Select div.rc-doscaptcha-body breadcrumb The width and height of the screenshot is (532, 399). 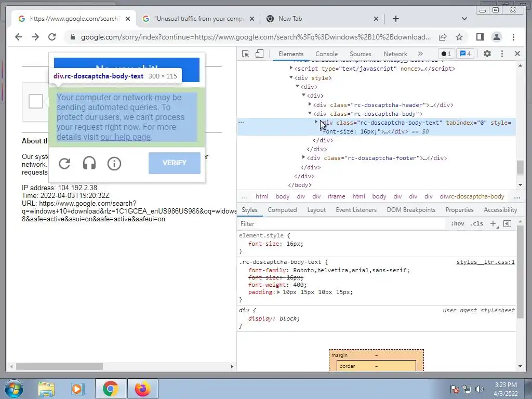coord(472,196)
